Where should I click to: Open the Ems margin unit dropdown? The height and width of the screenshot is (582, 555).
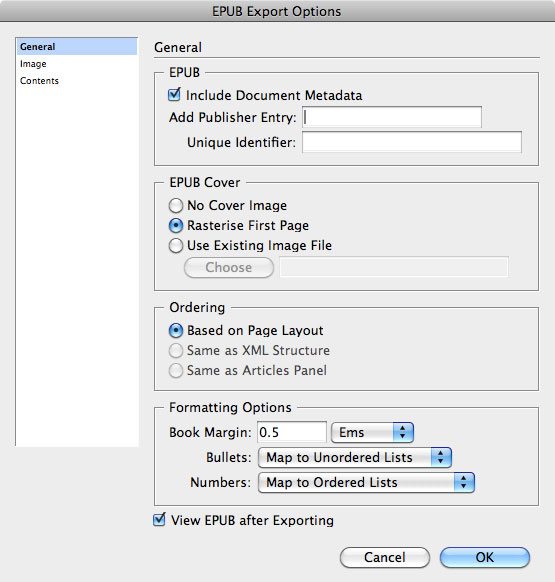[x=372, y=432]
